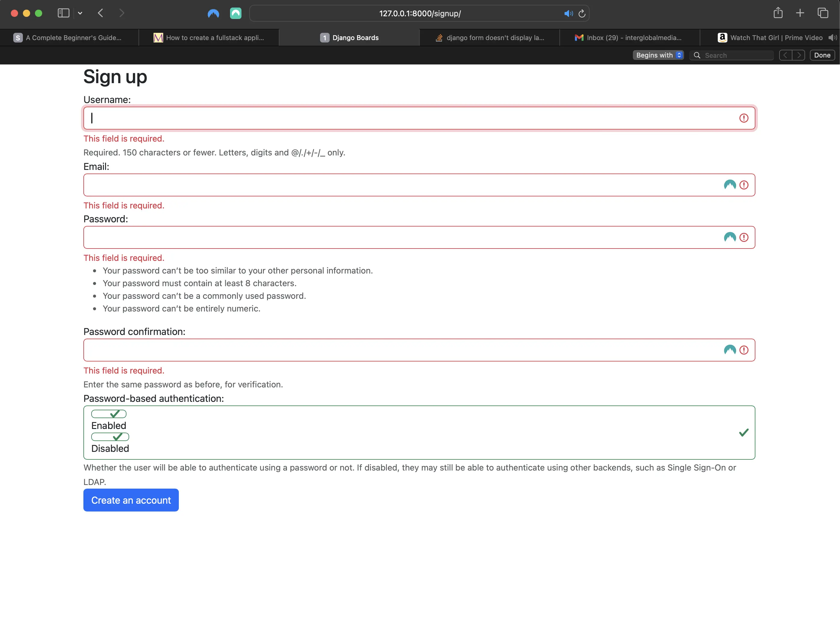The height and width of the screenshot is (632, 840).
Task: Go forward to the next page
Action: click(122, 13)
